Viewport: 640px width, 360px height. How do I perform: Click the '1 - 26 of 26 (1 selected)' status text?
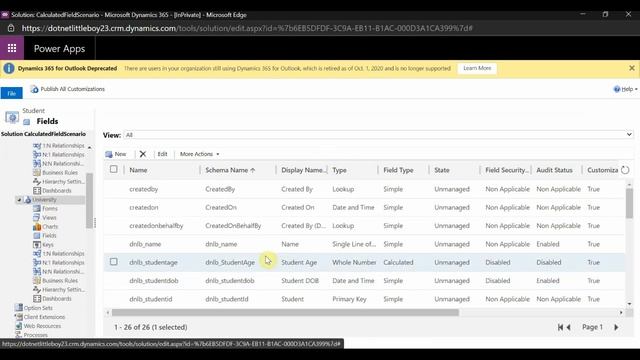(151, 327)
